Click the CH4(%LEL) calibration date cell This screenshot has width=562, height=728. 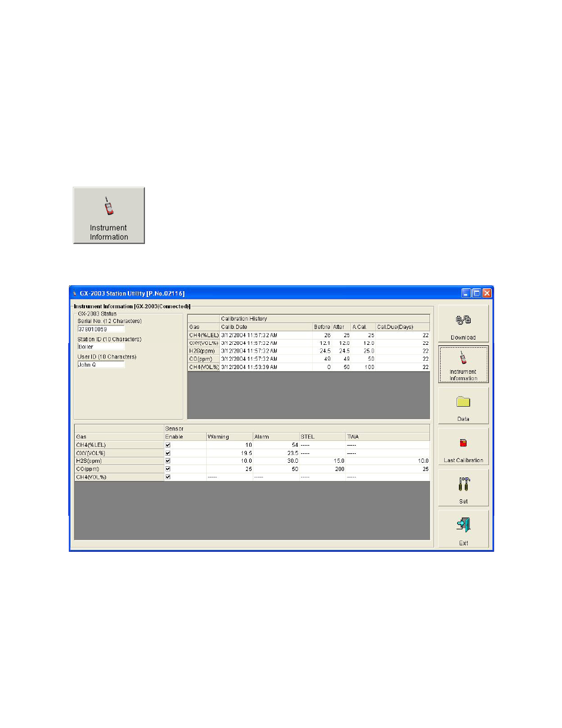click(x=266, y=335)
